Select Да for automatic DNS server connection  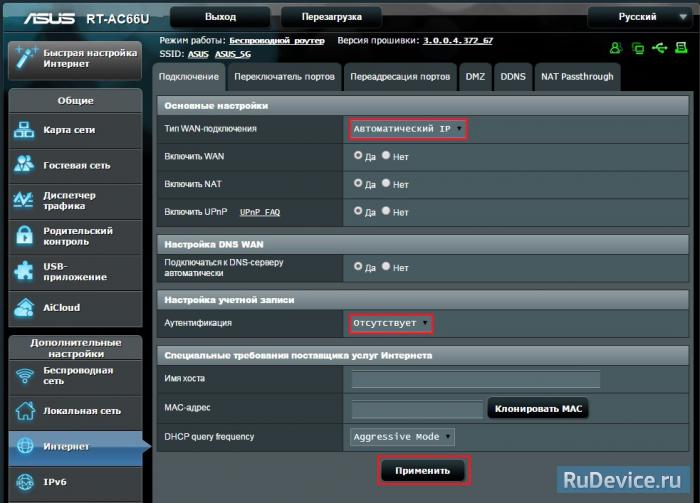[x=358, y=266]
